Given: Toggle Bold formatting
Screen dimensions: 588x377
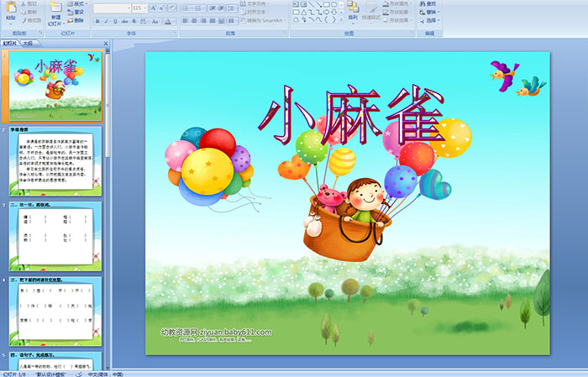Looking at the screenshot, I should 97,21.
